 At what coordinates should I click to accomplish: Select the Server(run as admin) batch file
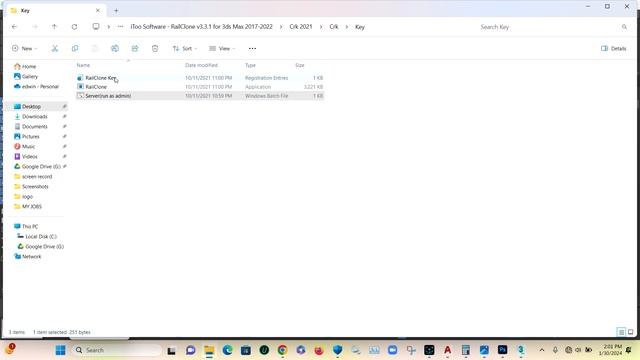200,96
